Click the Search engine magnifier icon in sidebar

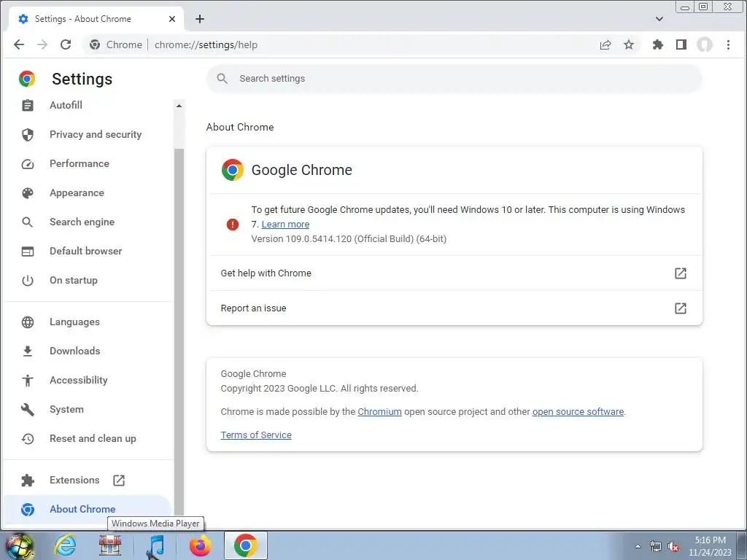click(28, 222)
